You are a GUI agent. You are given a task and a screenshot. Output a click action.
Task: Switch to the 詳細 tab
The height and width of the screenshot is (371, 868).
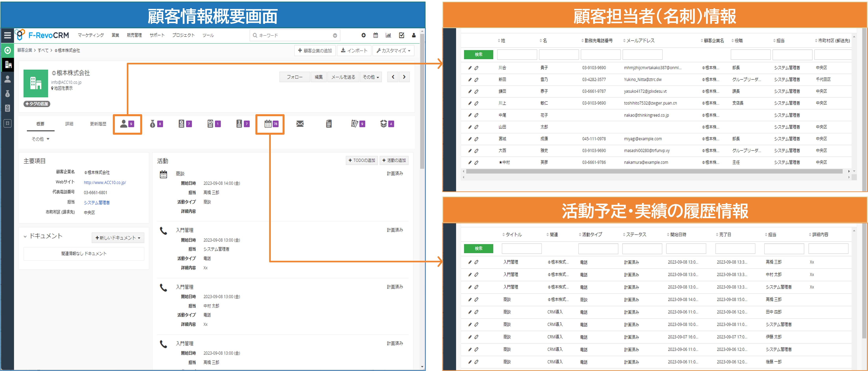tap(69, 124)
